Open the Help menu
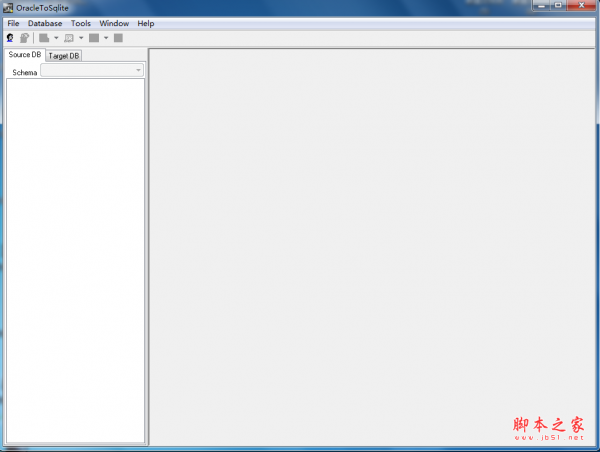600x452 pixels. pyautogui.click(x=146, y=23)
